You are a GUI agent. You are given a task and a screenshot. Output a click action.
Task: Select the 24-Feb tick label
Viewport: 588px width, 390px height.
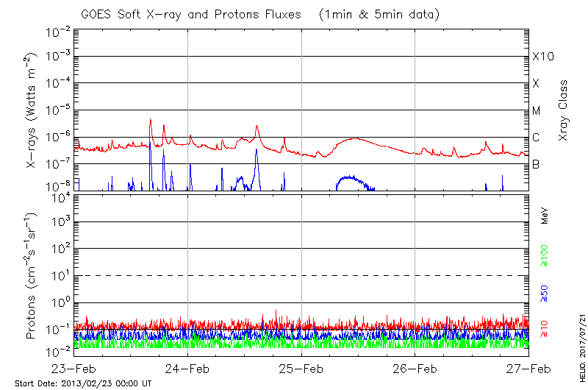(x=187, y=369)
